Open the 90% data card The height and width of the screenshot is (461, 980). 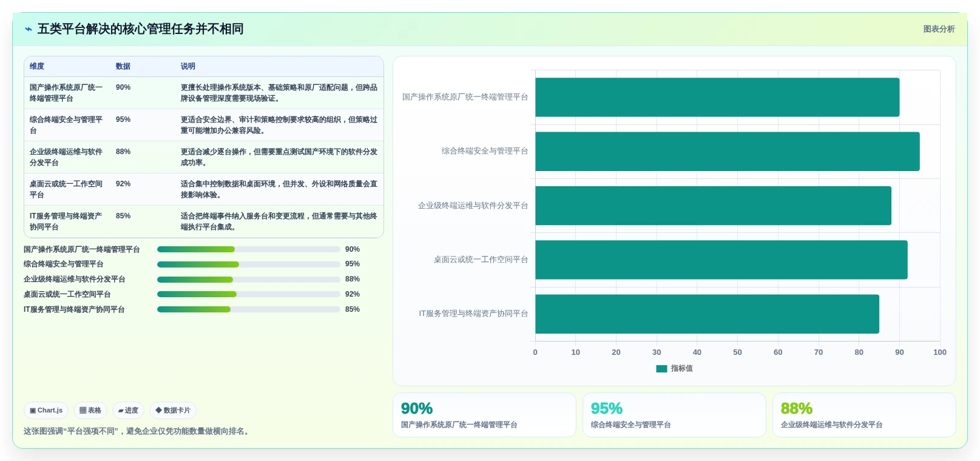click(484, 415)
